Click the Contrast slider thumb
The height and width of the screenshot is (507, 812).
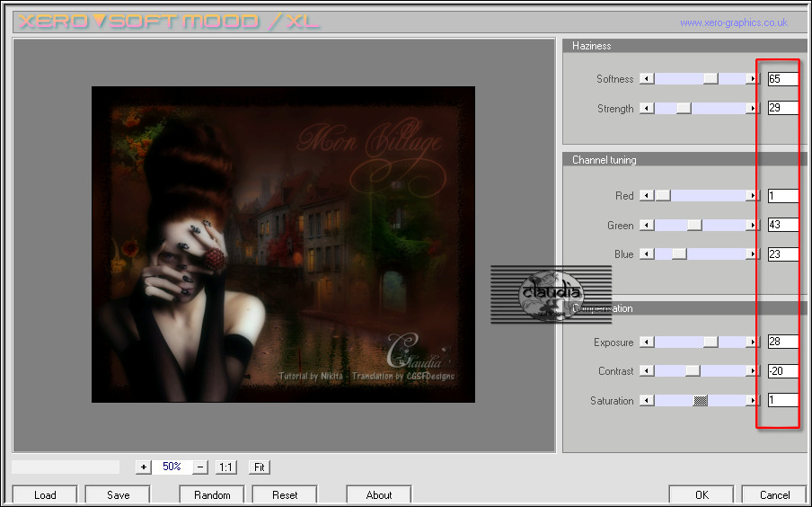(693, 371)
